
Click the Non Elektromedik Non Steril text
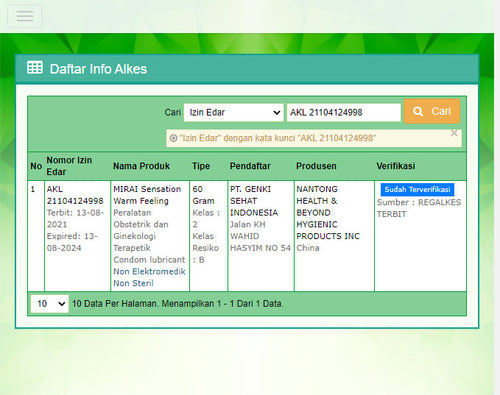click(x=149, y=277)
